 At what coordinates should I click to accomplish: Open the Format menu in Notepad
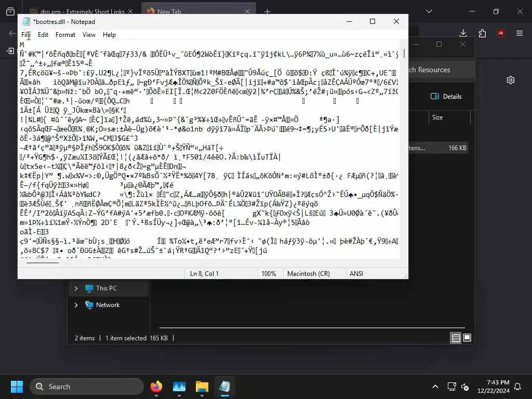pyautogui.click(x=65, y=35)
